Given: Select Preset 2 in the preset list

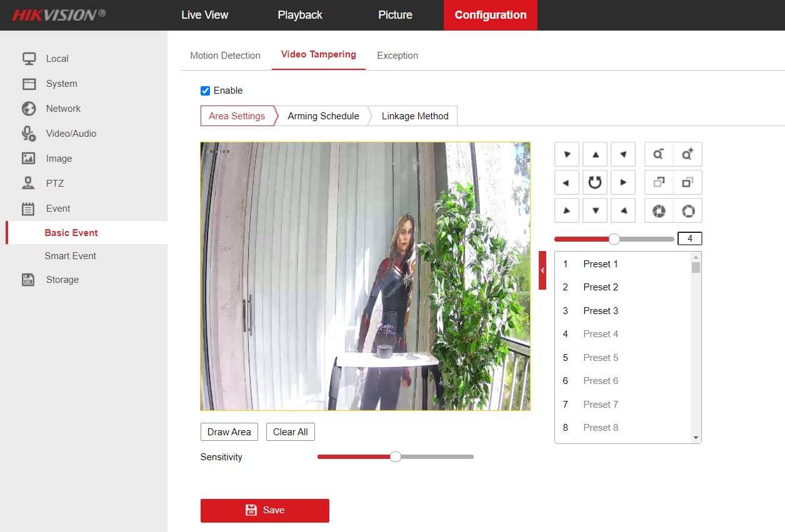Looking at the screenshot, I should click(x=600, y=287).
